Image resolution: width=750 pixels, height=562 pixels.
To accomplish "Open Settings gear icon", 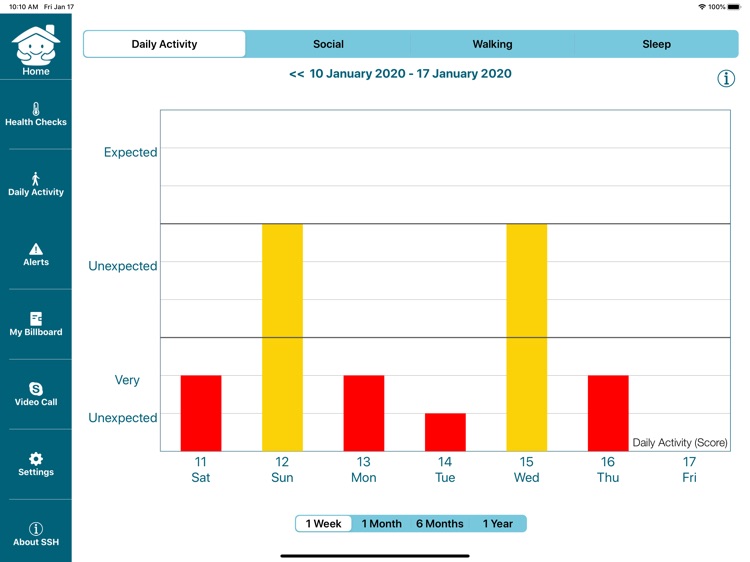I will coord(36,459).
